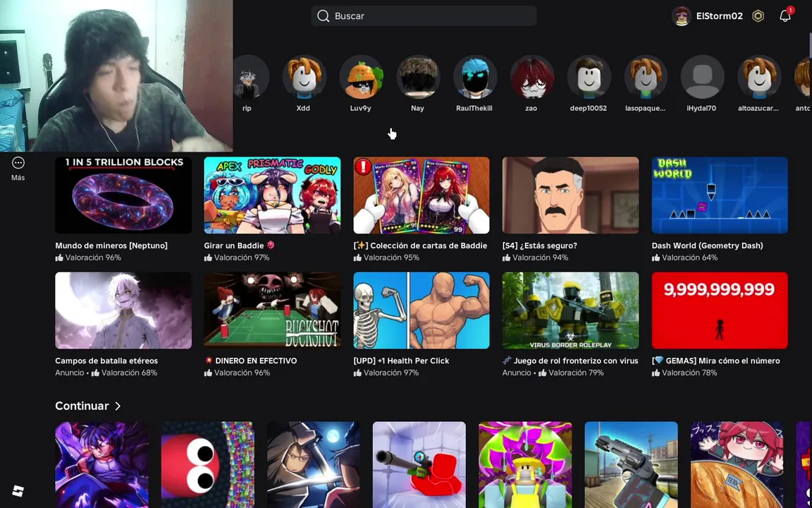Image resolution: width=812 pixels, height=508 pixels.
Task: Click the search magnifier icon
Action: [x=323, y=16]
